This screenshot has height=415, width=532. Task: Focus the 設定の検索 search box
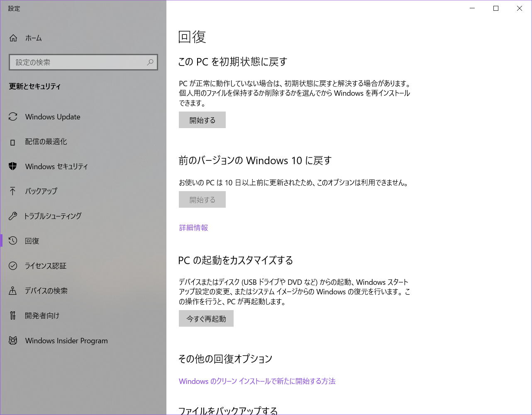click(x=83, y=62)
